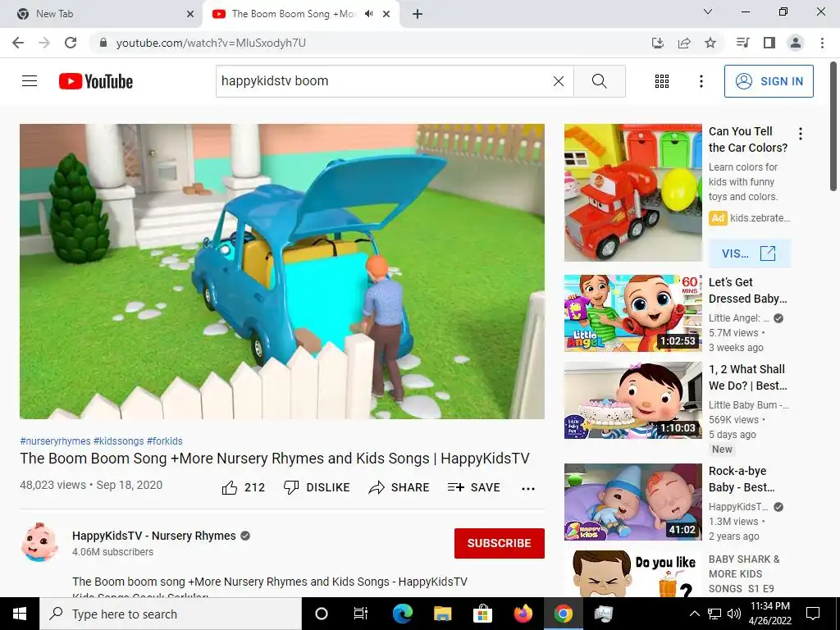
Task: Click the share this page icon
Action: pyautogui.click(x=684, y=43)
